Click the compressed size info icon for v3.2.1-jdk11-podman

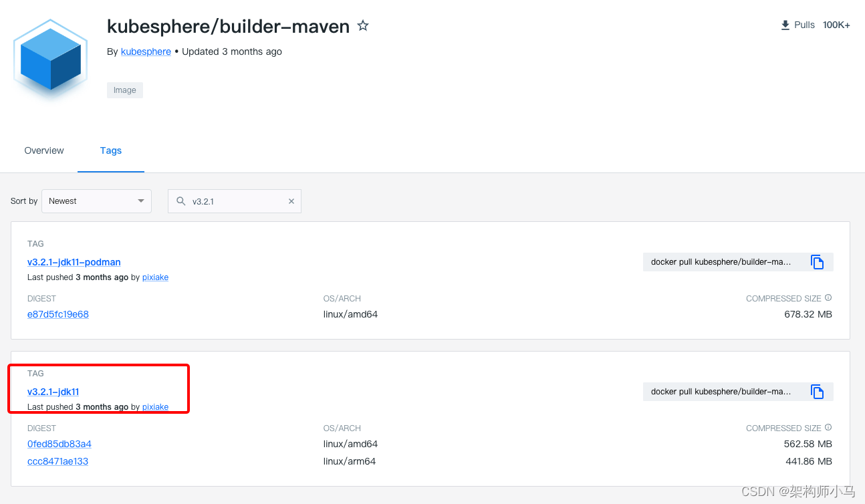(828, 297)
